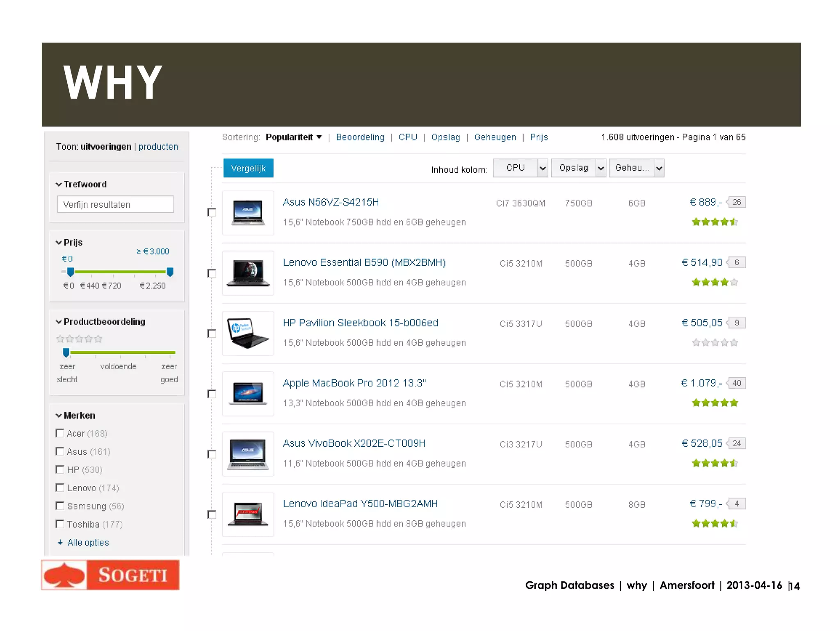Enable the Samsung brand filter checkbox
840x631 pixels.
(x=60, y=506)
